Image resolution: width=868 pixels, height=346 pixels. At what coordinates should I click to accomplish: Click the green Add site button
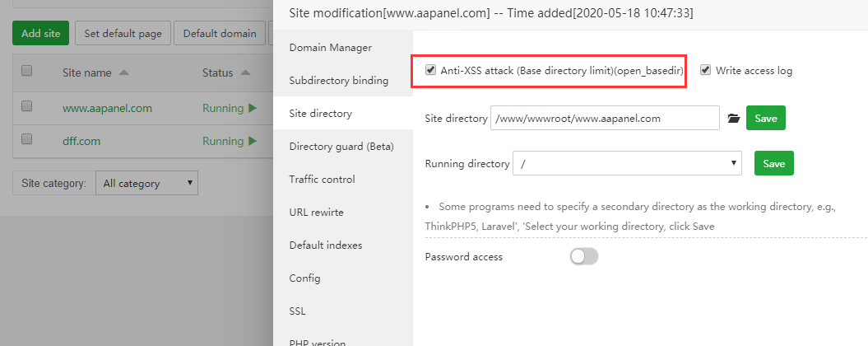[x=40, y=34]
